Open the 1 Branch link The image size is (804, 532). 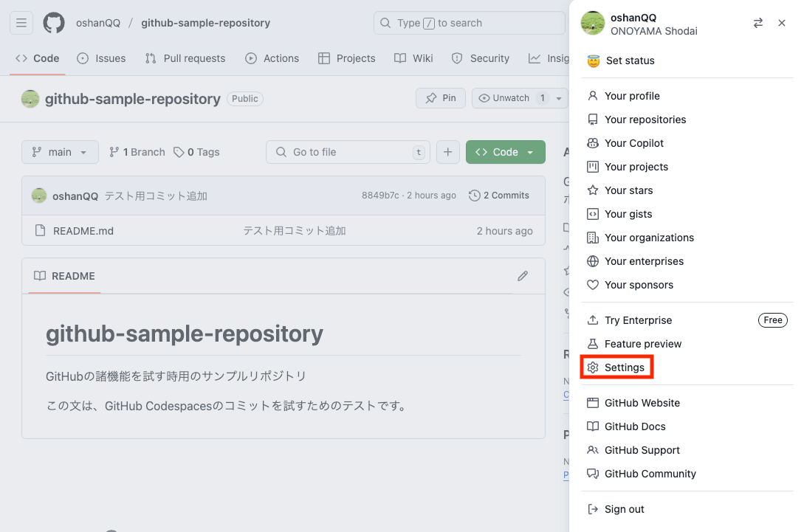(137, 152)
